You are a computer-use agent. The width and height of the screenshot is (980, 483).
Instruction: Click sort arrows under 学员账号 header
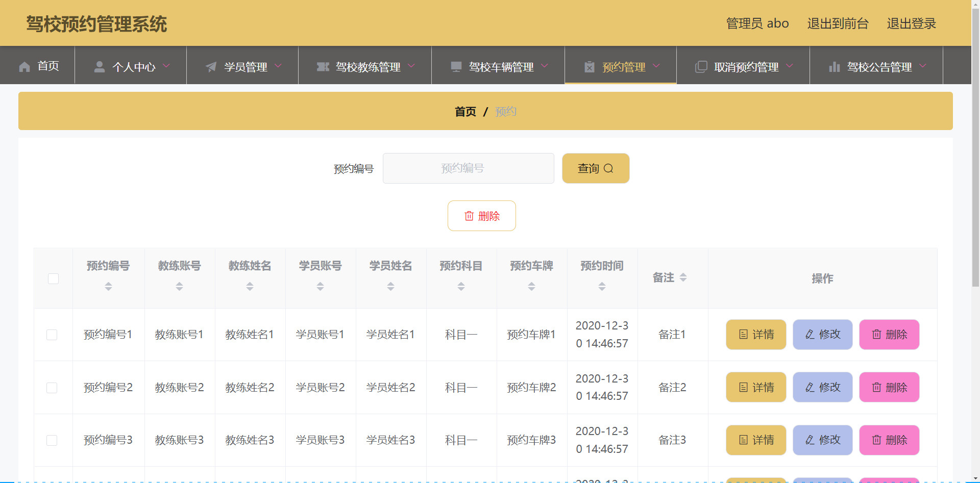click(320, 287)
